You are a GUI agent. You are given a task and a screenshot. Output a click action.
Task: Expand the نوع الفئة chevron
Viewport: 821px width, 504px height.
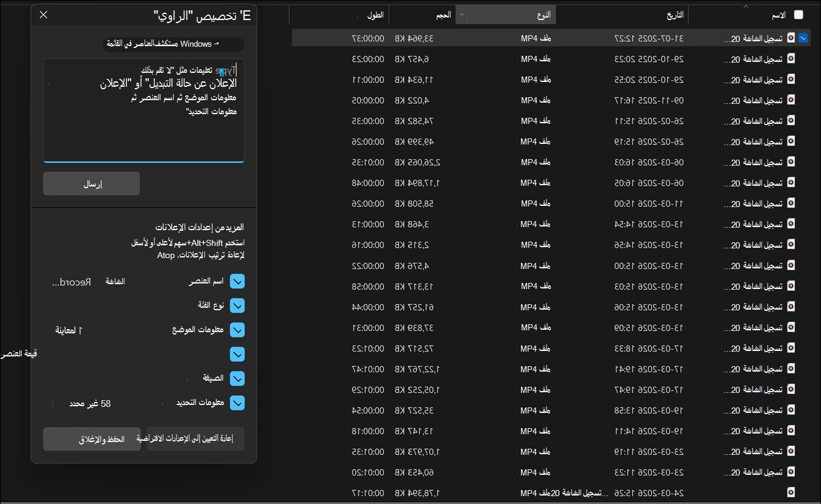[x=237, y=305]
